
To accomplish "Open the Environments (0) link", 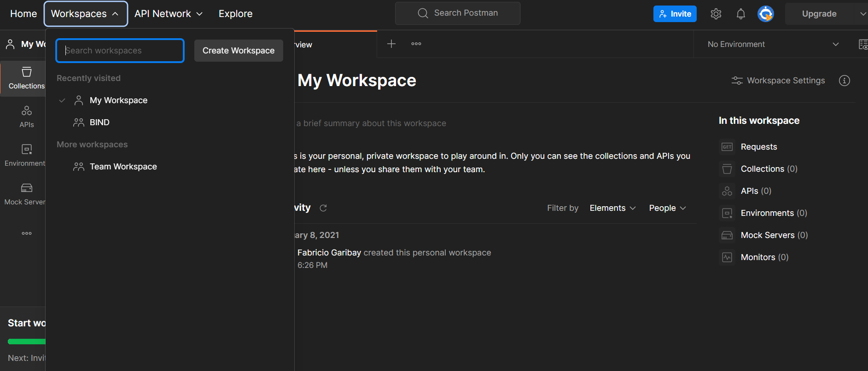I will (774, 213).
